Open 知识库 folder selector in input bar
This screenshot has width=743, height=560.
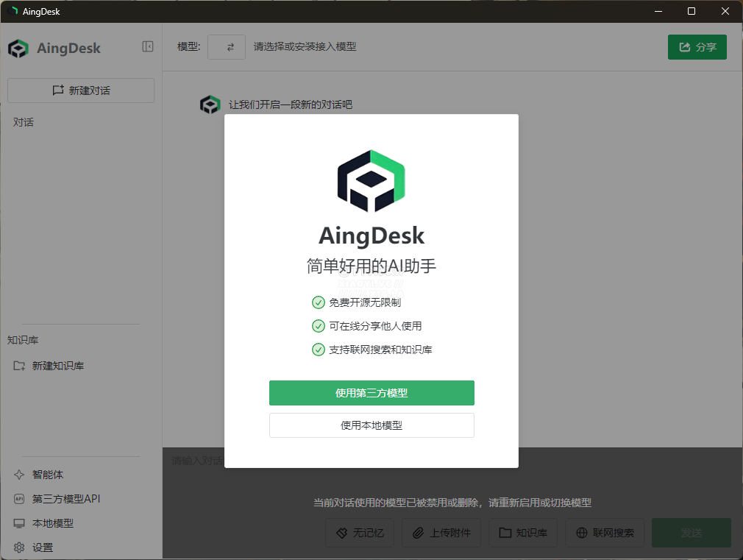[522, 533]
